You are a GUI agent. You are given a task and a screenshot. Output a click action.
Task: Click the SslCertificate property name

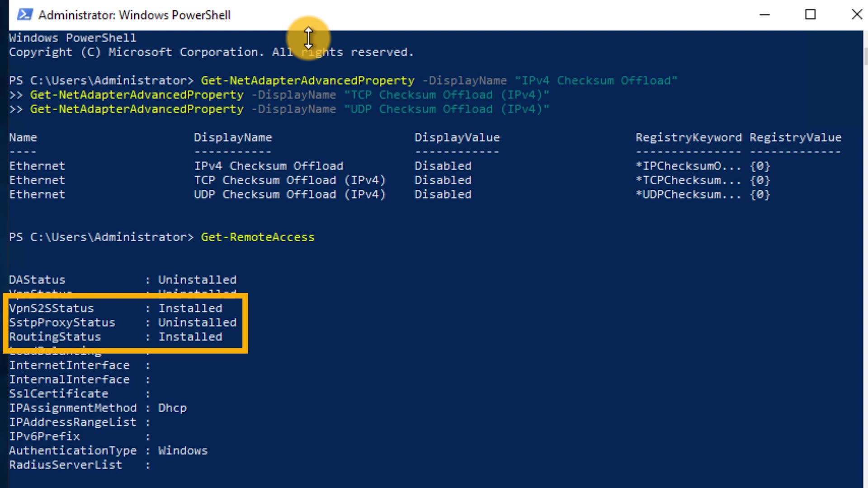(x=58, y=394)
